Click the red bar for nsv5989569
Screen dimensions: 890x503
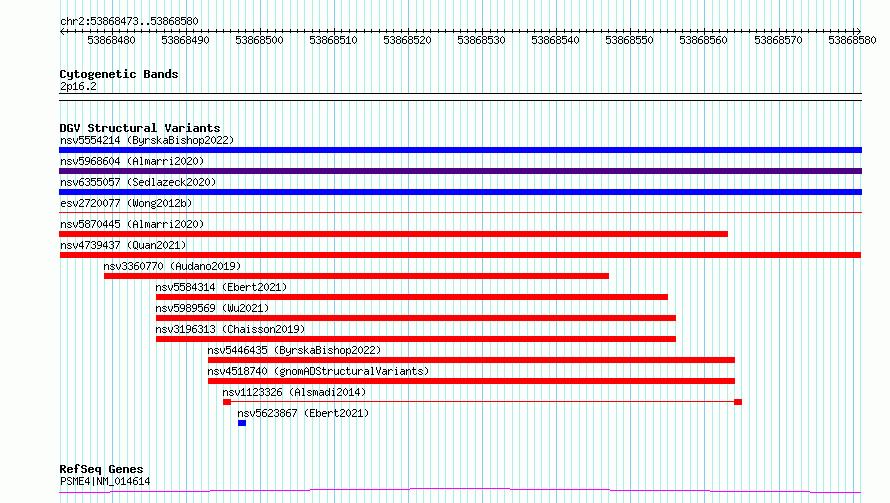[416, 318]
